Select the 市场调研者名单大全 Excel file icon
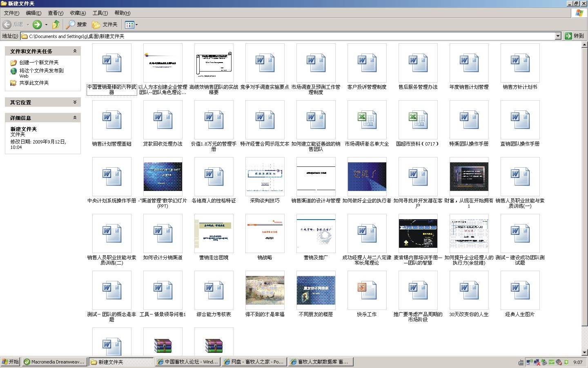This screenshot has height=368, width=588. [367, 120]
